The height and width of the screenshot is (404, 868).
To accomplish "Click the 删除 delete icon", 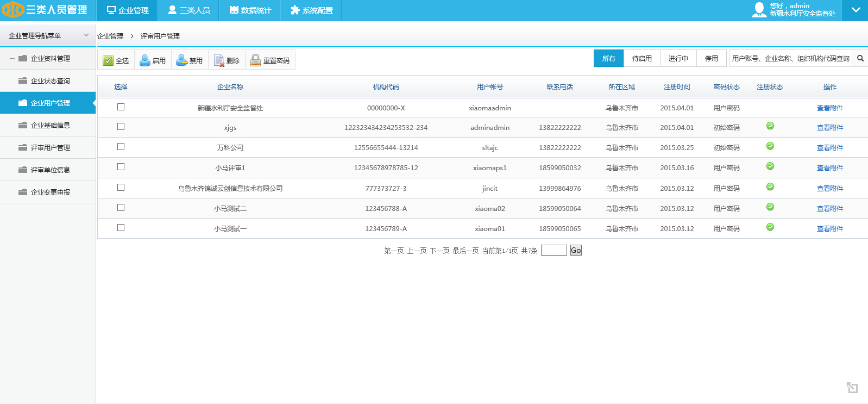I will [x=219, y=60].
